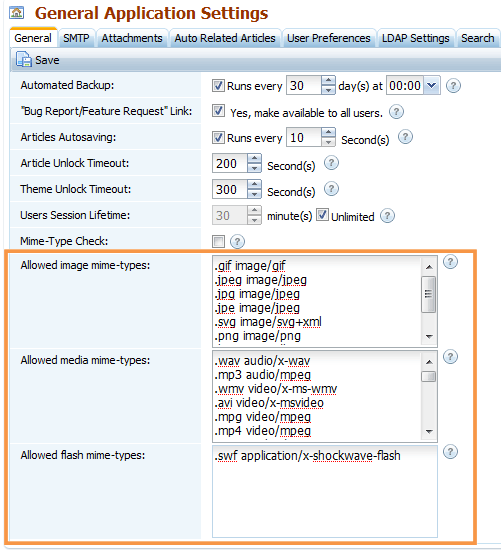Screen dimensions: 501x554
Task: Click the '.wav audio/x-wav' line
Action: (x=262, y=361)
